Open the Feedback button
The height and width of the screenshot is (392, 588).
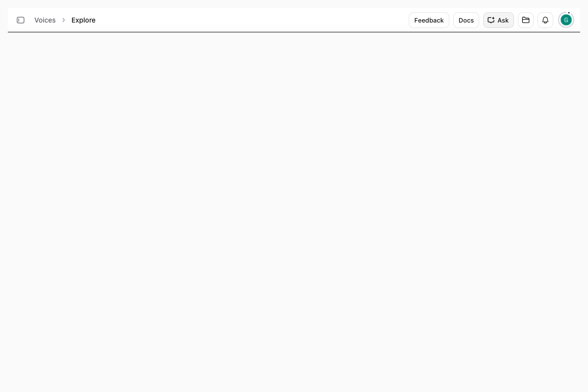click(429, 20)
